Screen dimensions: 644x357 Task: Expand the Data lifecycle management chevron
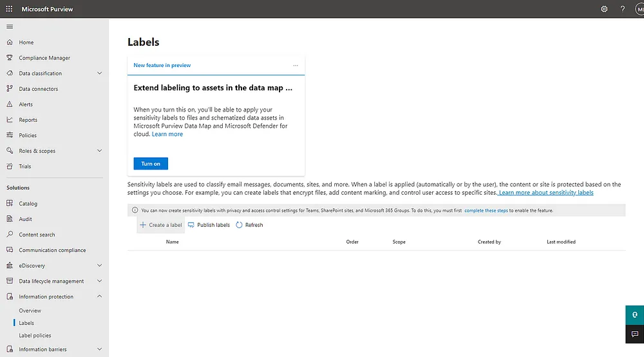(99, 281)
